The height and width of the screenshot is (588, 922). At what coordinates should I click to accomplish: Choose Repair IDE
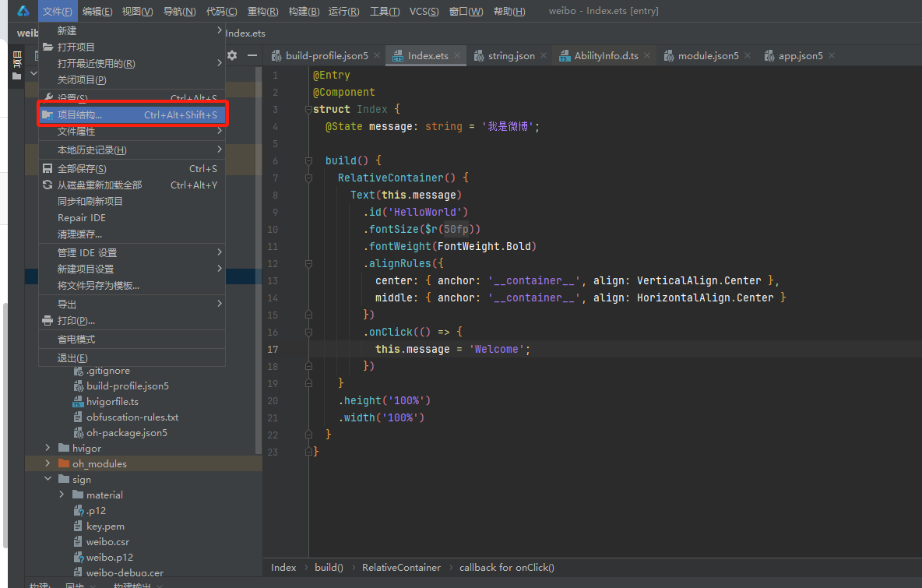[x=132, y=218]
